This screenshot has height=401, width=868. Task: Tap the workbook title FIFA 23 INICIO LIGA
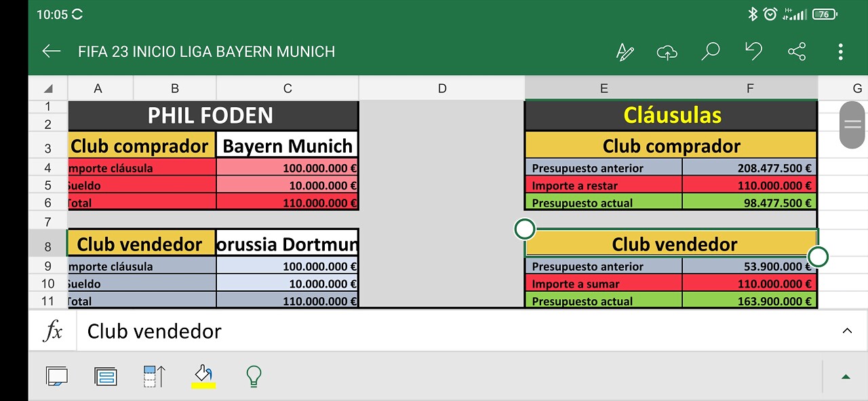tap(206, 52)
